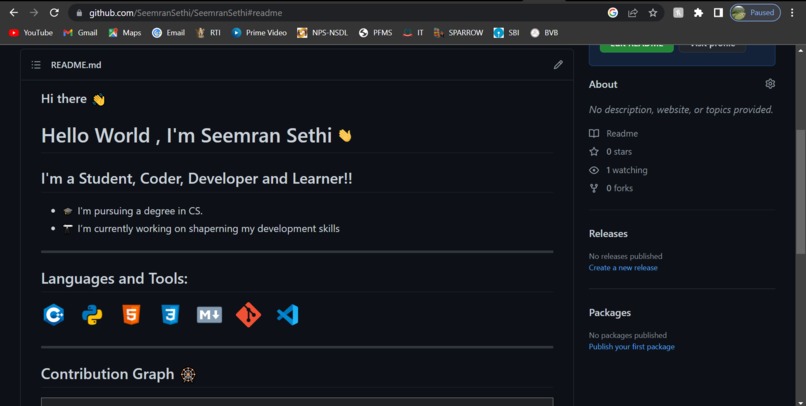Click the Contribution Graph heading
Image resolution: width=806 pixels, height=406 pixels.
point(118,374)
